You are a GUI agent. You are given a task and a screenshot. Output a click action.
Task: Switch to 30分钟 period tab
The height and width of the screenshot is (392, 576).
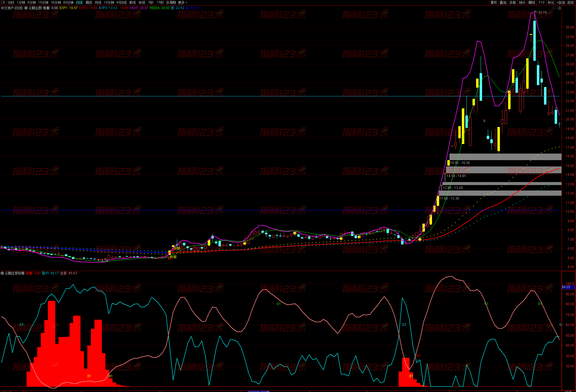56,2
